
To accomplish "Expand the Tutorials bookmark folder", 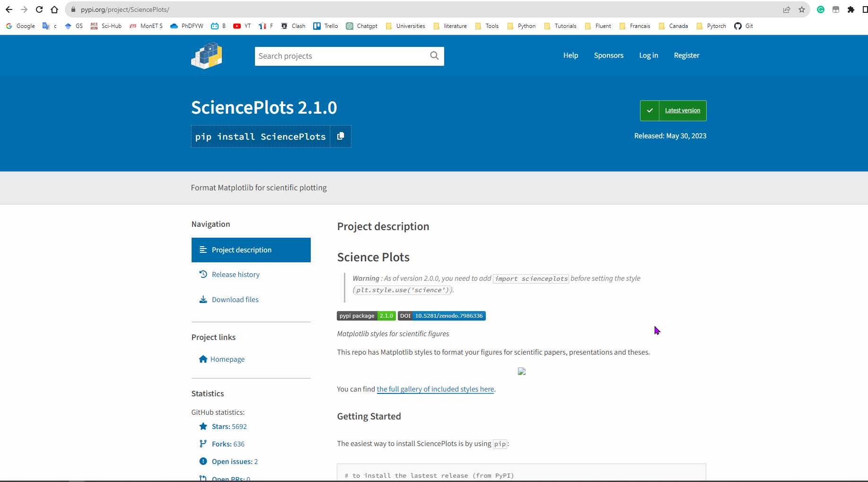I will point(561,26).
